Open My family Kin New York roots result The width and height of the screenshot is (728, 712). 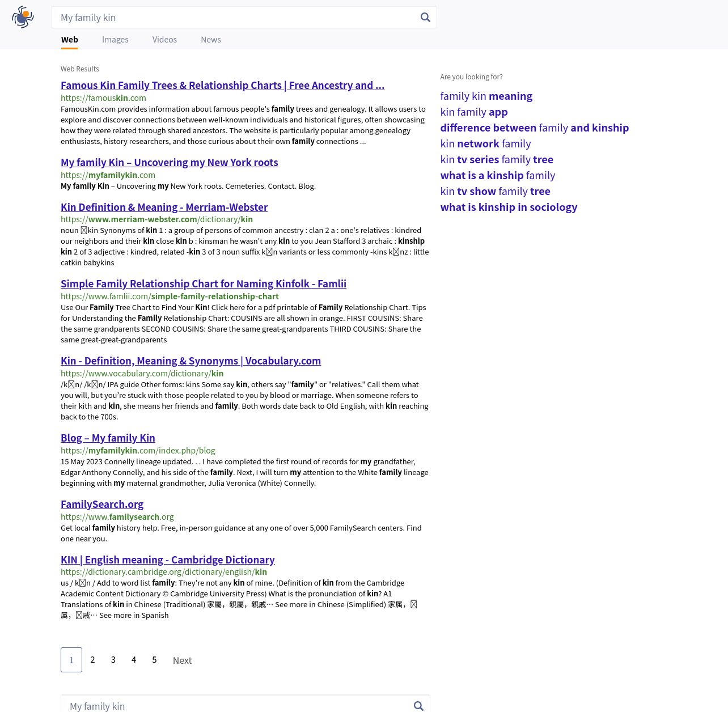click(x=169, y=163)
